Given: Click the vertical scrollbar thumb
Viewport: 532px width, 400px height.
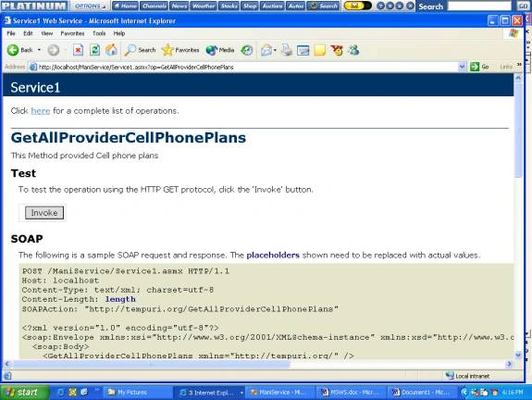Looking at the screenshot, I should pos(518,130).
